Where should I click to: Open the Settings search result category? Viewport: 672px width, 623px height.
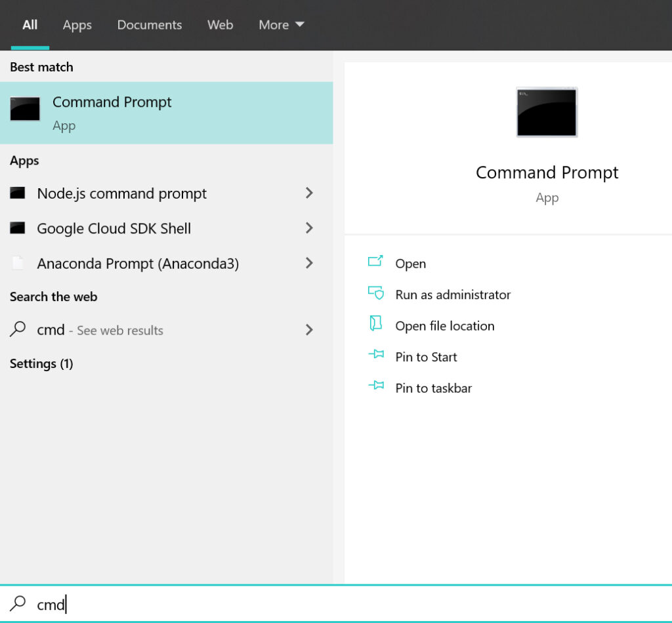(41, 363)
